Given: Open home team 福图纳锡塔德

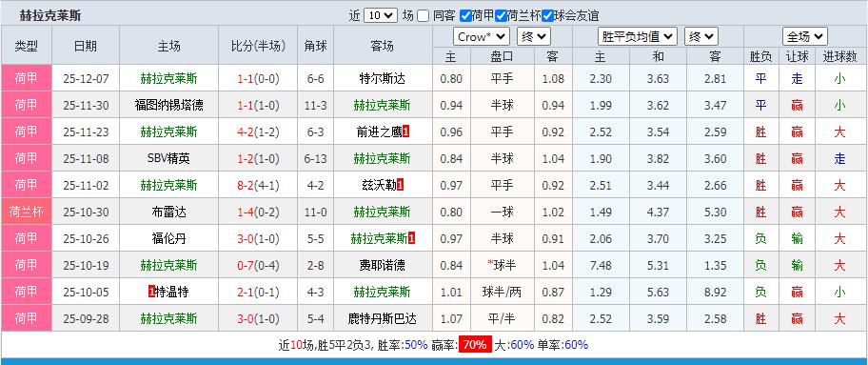Looking at the screenshot, I should (x=168, y=105).
